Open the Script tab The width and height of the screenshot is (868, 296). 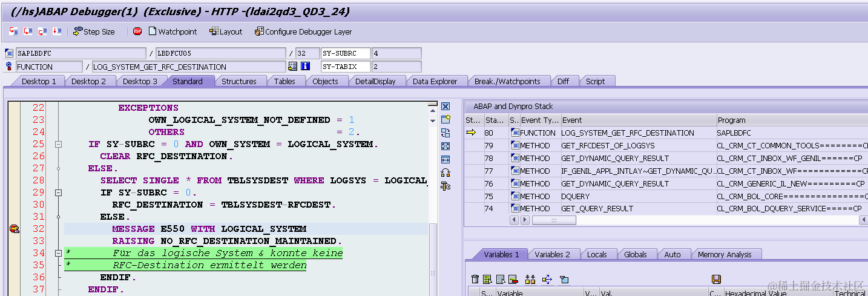pyautogui.click(x=595, y=81)
